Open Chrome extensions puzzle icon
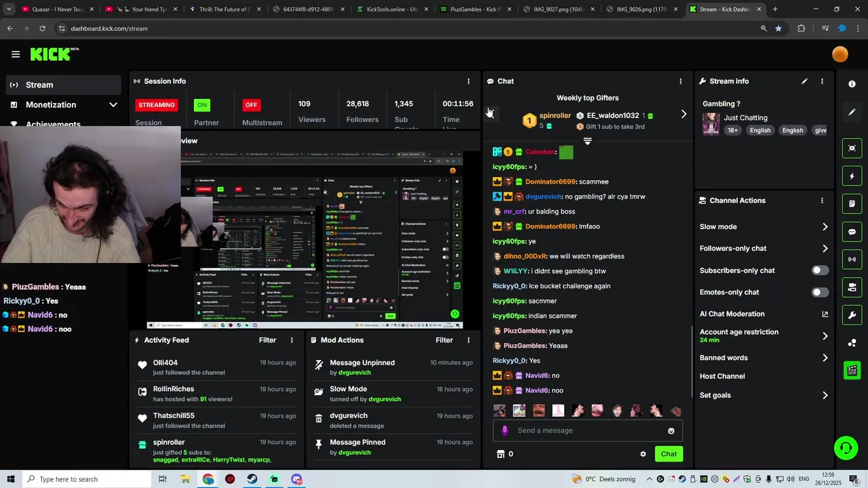 point(801,28)
